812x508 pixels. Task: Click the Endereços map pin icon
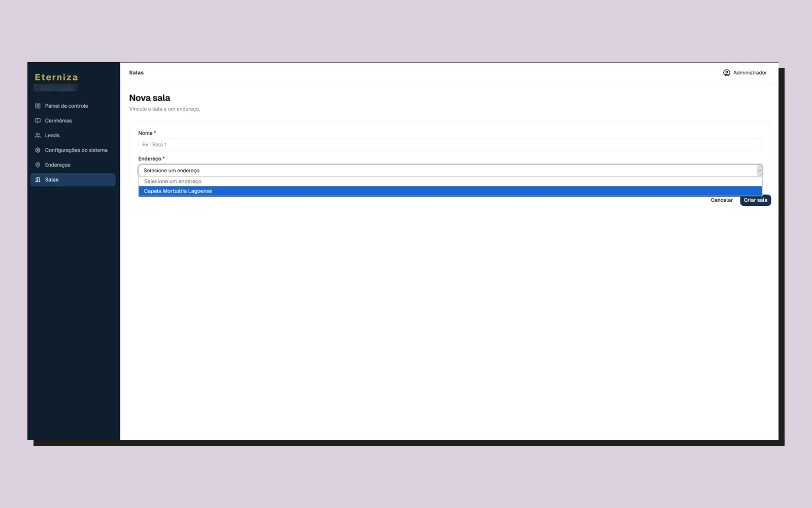pos(38,165)
